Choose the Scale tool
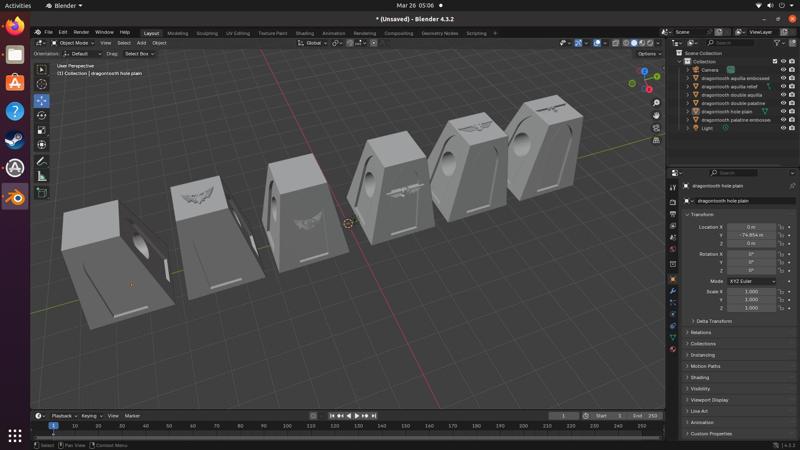Image resolution: width=800 pixels, height=450 pixels. click(x=42, y=130)
